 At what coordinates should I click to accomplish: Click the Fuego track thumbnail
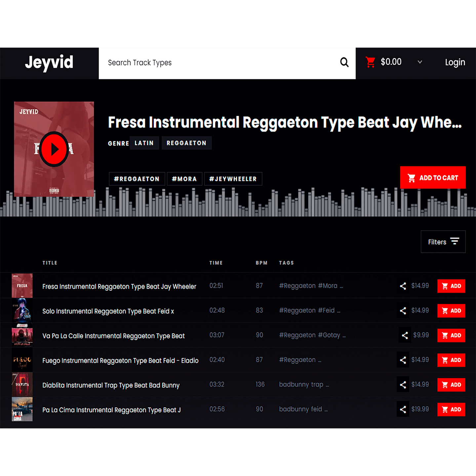[x=22, y=360]
